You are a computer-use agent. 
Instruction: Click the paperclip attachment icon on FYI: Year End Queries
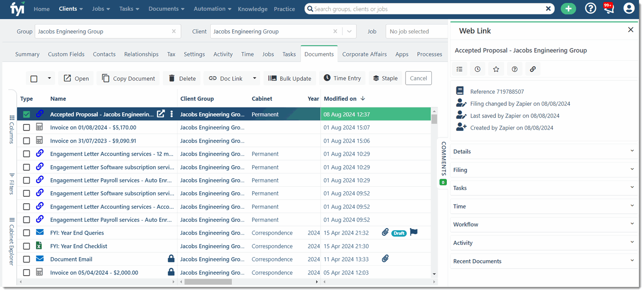(385, 233)
